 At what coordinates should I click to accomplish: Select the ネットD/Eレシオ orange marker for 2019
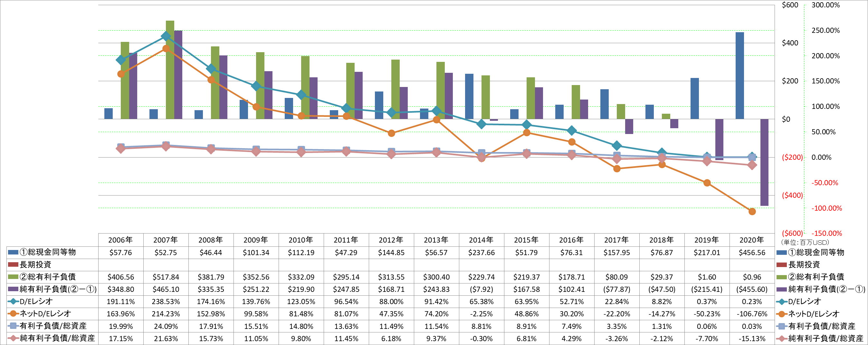click(x=707, y=183)
